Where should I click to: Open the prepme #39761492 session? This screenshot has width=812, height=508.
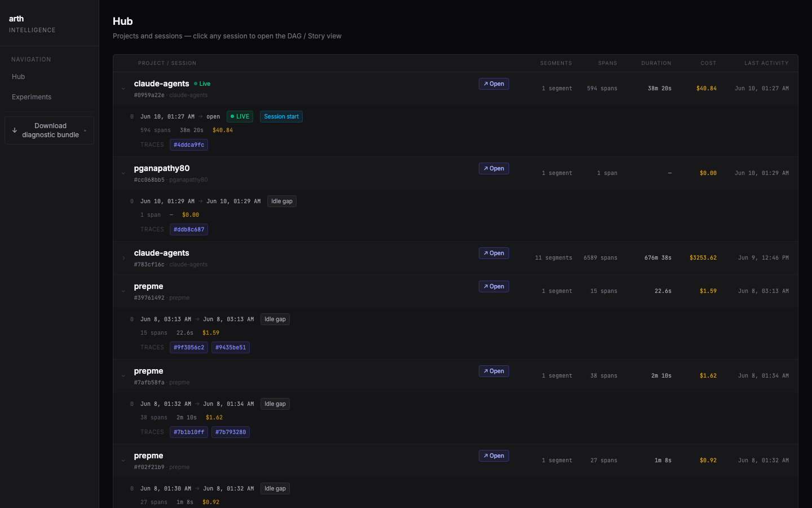[494, 286]
